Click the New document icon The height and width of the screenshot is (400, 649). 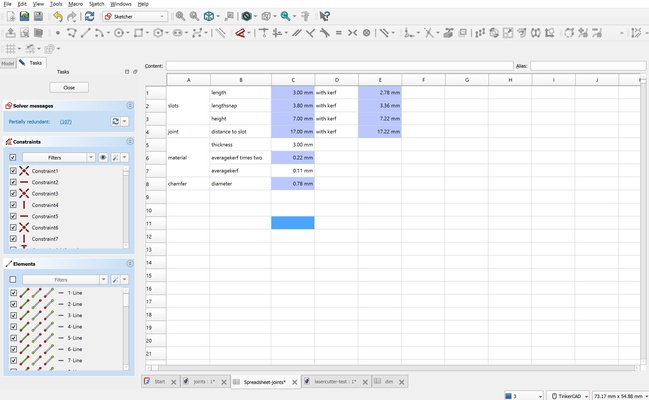tap(11, 16)
